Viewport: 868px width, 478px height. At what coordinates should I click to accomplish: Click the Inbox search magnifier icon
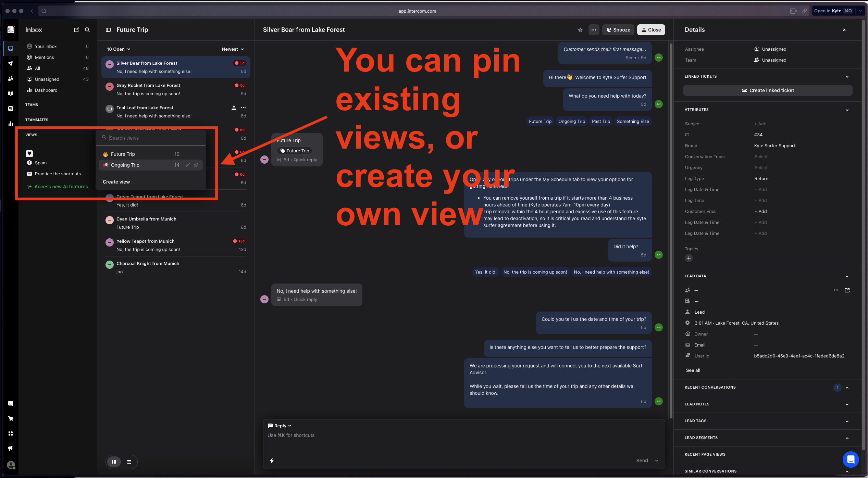click(87, 30)
